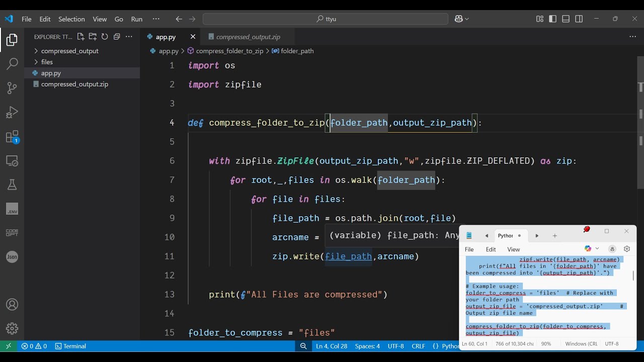Open Notepad File menu

[469, 249]
